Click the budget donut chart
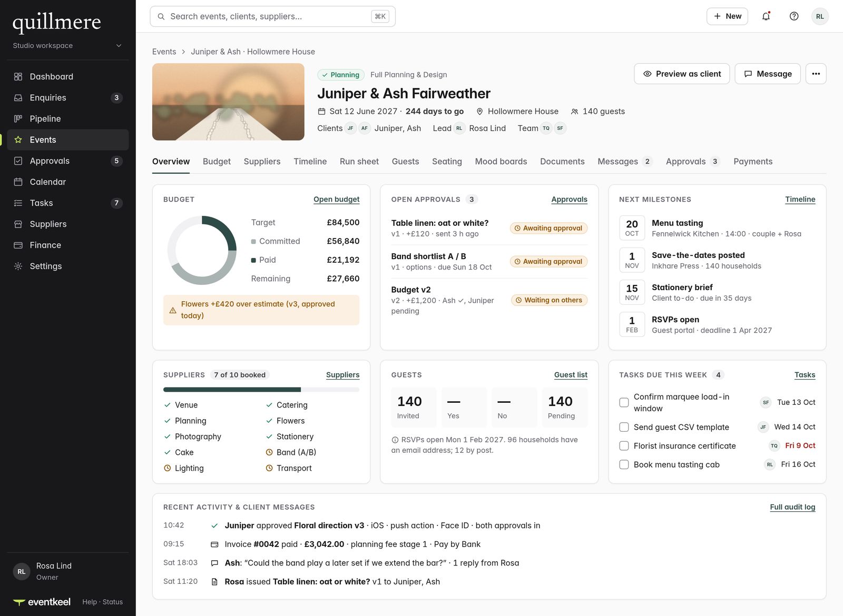 [202, 250]
